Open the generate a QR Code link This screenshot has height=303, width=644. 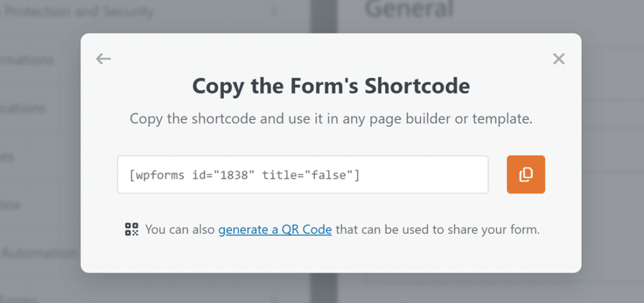(275, 229)
